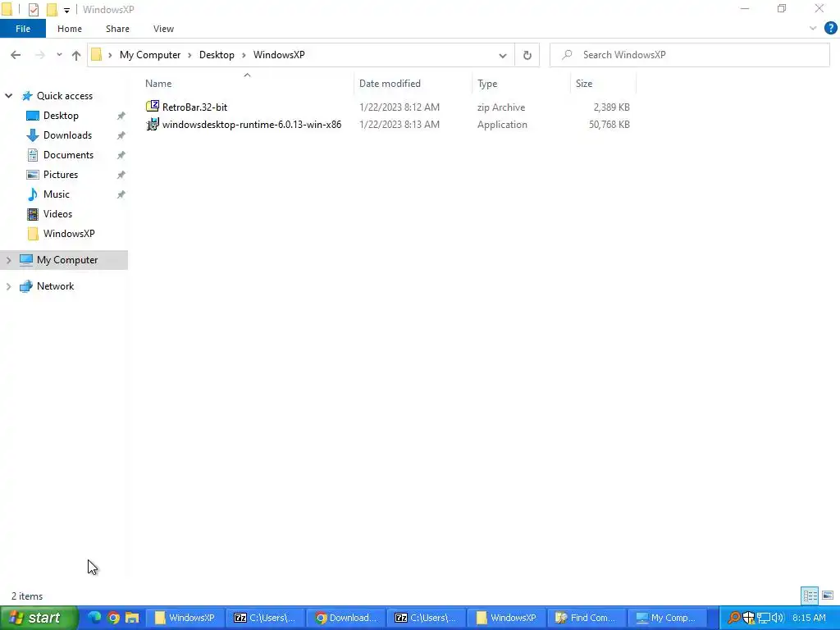This screenshot has height=630, width=840.
Task: Switch to the View ribbon tab
Action: pos(163,29)
